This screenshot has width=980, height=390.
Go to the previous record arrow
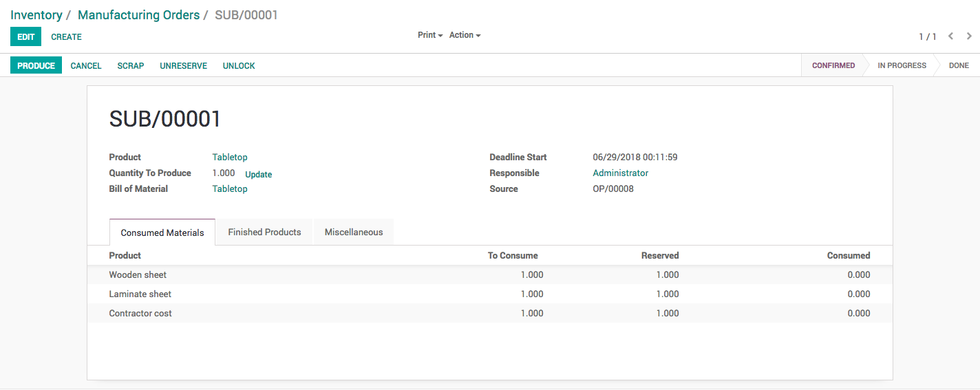(950, 36)
